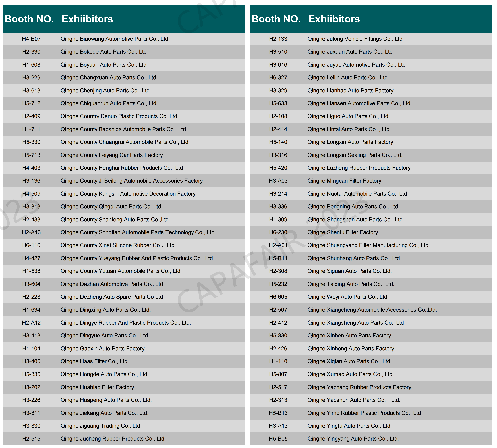Viewport: 497px width, 448px height.
Task: Select Qinghe Jucheng Rubber Products Co., Ltd
Action: point(112,439)
